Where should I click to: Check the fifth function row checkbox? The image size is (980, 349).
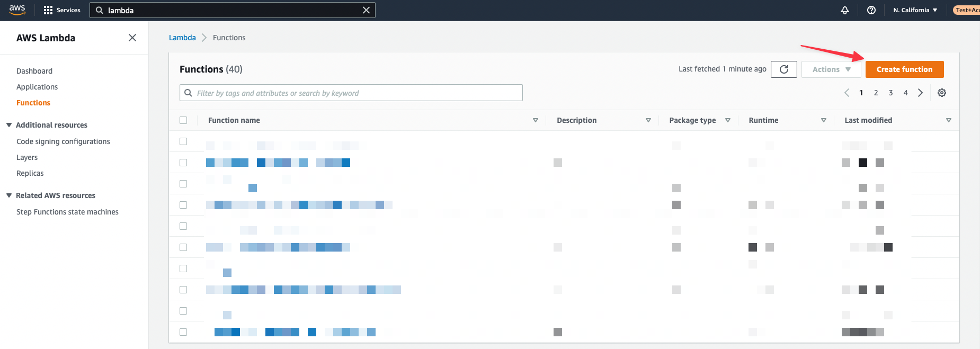[x=183, y=226]
